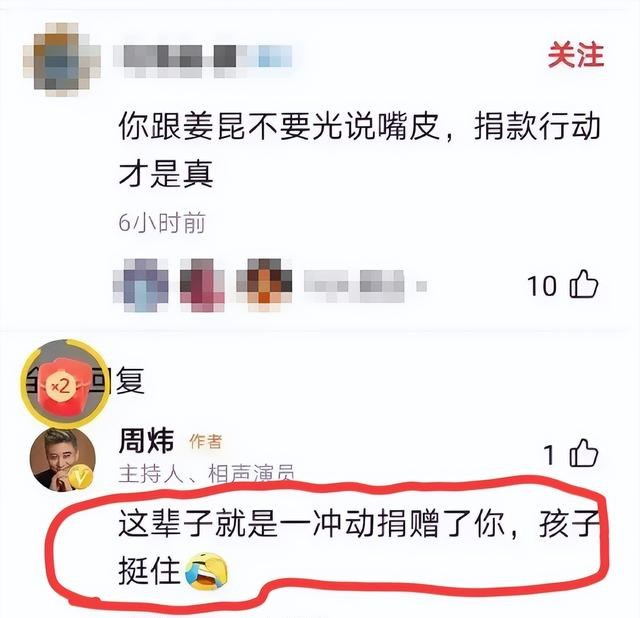
Task: Click the third liker avatar, orange one
Action: coord(264,285)
